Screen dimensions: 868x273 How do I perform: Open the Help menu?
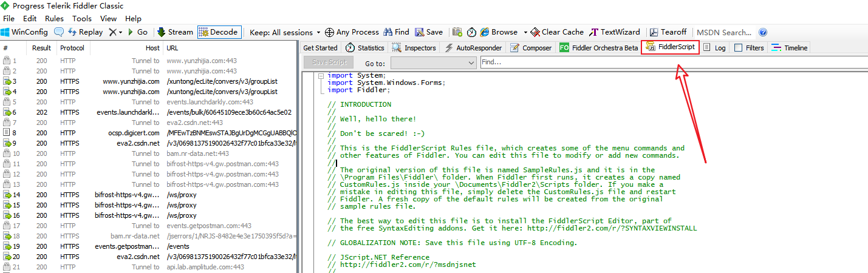pos(133,19)
